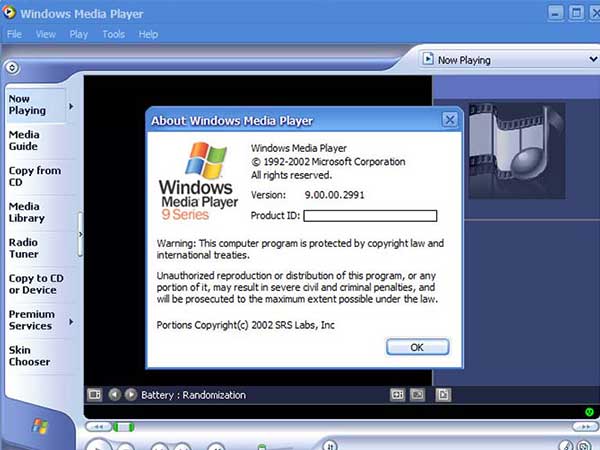
Task: Click the green status indicator icon
Action: tap(589, 412)
